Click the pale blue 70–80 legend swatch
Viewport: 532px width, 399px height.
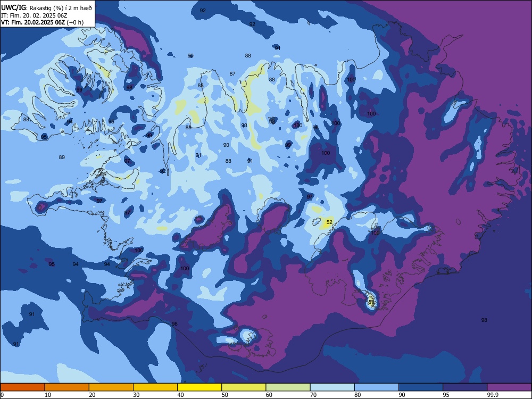[x=332, y=387]
